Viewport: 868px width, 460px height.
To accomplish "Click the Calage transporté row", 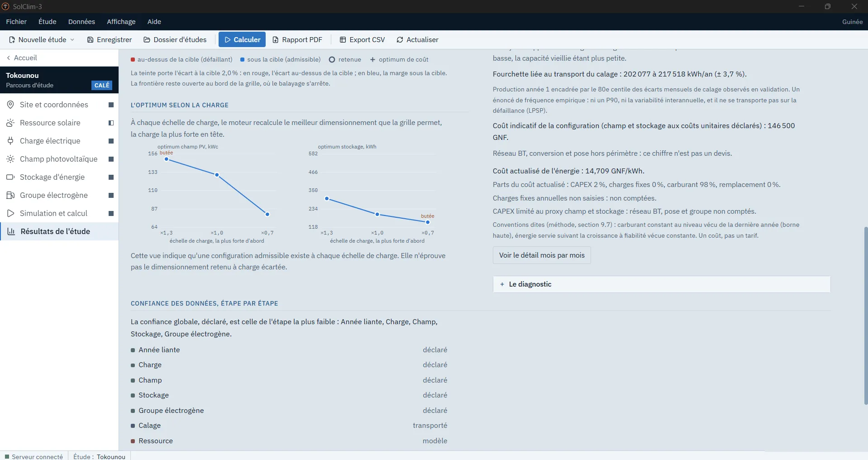I will pyautogui.click(x=289, y=426).
